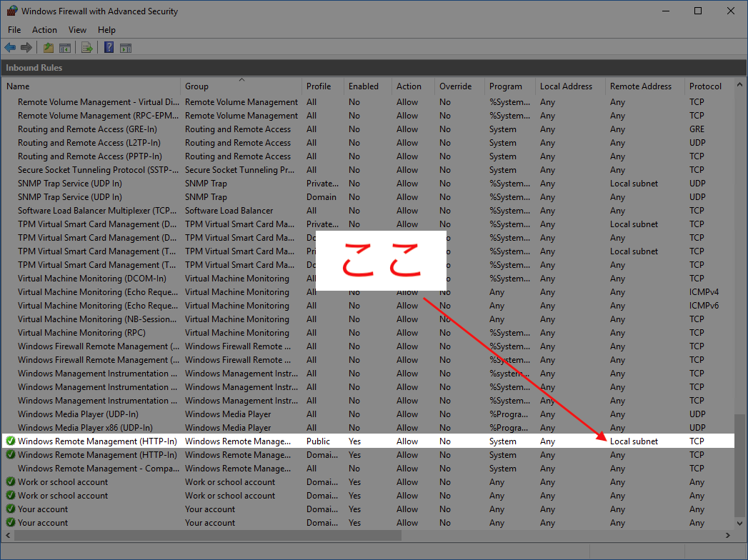Select Secure Socket Tunneling Protocol (SSTP-... rule

coord(367,170)
